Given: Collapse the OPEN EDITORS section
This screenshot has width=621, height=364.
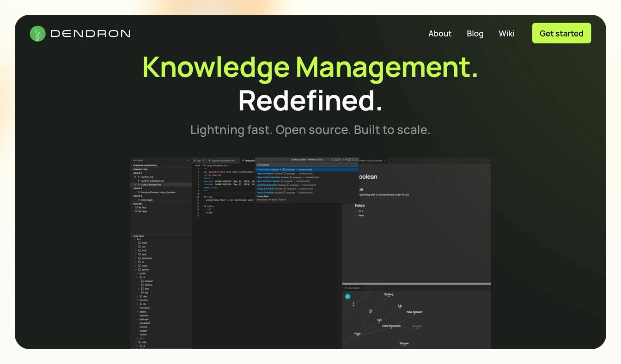Looking at the screenshot, I should pyautogui.click(x=140, y=169).
